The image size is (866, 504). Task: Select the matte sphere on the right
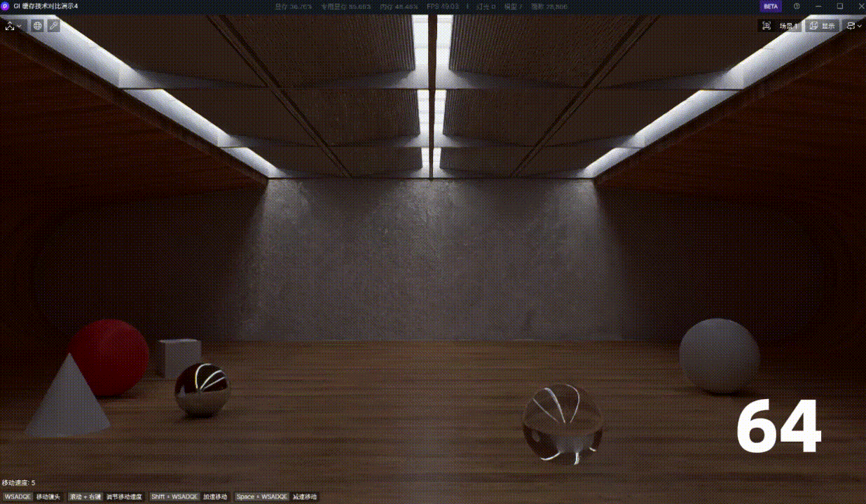click(720, 356)
